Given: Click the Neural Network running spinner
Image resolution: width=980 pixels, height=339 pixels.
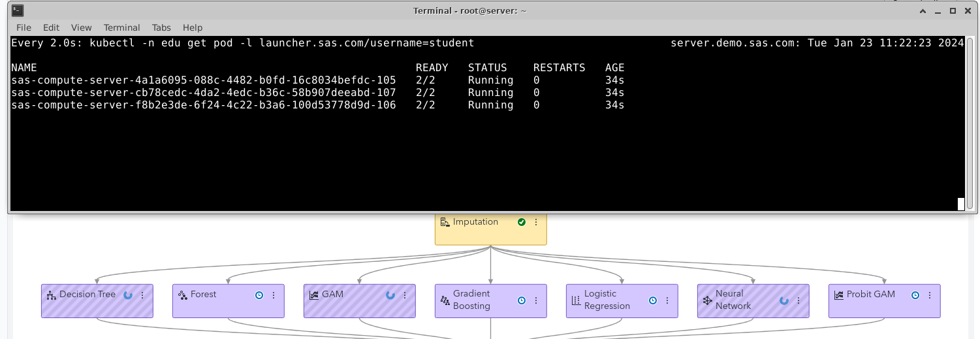Looking at the screenshot, I should (784, 300).
